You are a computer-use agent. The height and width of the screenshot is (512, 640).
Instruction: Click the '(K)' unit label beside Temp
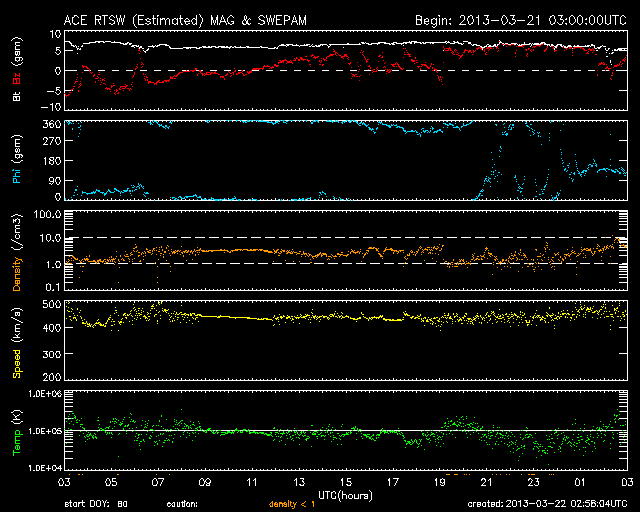click(18, 417)
